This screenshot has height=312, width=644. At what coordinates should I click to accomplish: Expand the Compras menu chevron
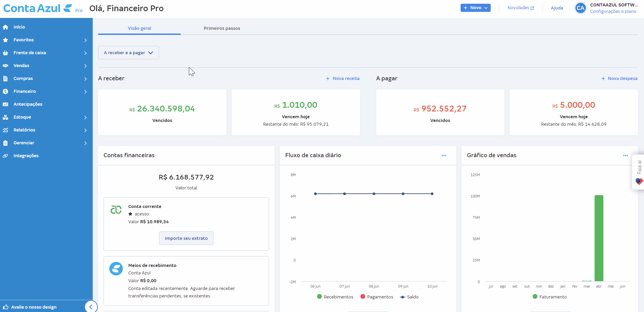(85, 79)
